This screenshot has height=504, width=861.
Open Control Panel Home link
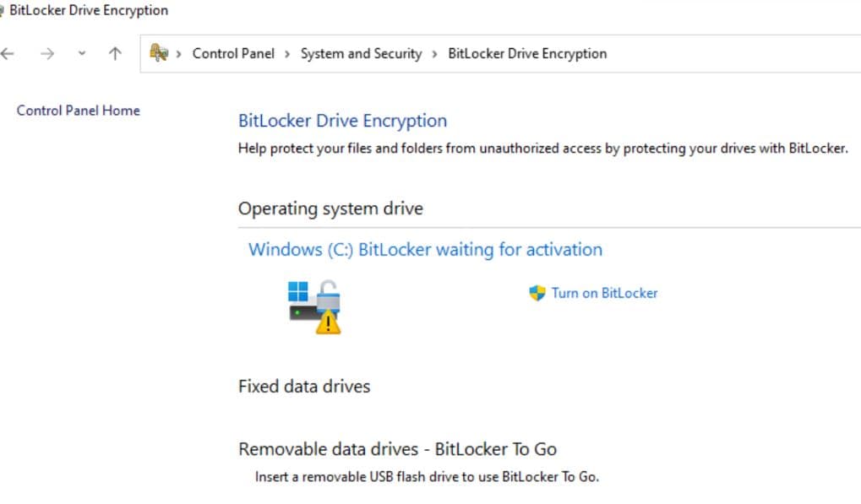click(79, 111)
